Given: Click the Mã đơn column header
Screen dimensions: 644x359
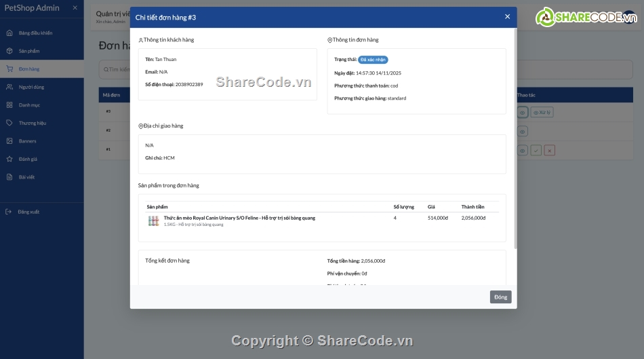Looking at the screenshot, I should pyautogui.click(x=111, y=95).
